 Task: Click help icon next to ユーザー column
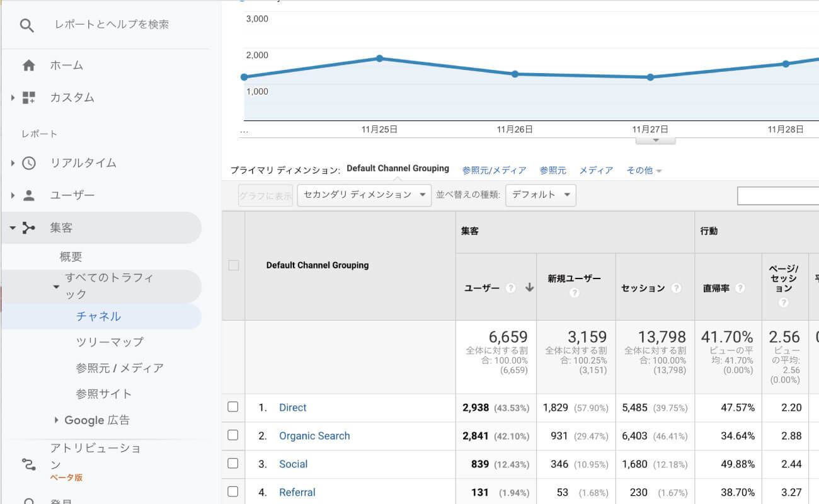tap(510, 288)
